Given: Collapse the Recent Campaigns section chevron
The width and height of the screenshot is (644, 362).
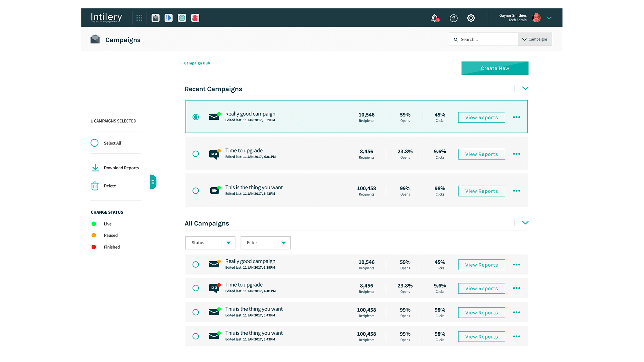Looking at the screenshot, I should [525, 88].
